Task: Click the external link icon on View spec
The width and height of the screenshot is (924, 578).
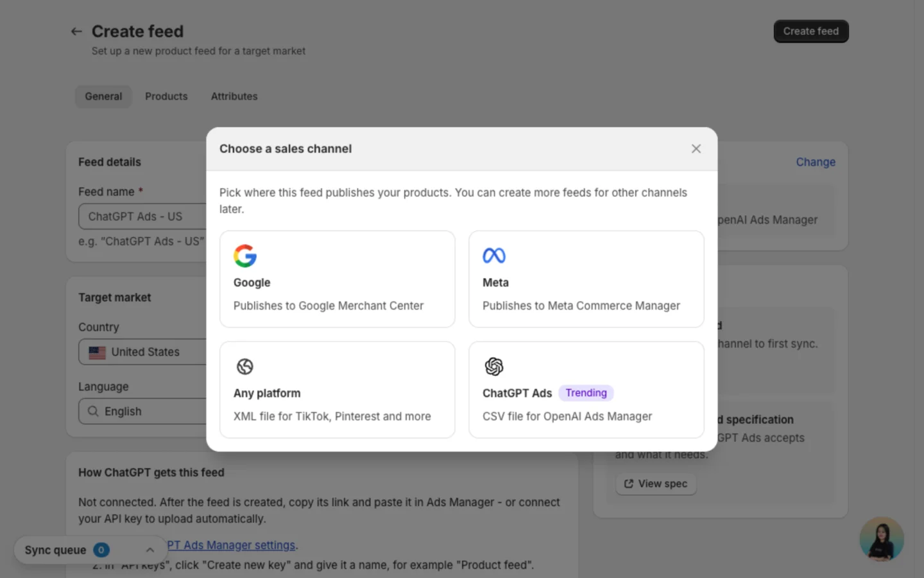Action: (629, 484)
